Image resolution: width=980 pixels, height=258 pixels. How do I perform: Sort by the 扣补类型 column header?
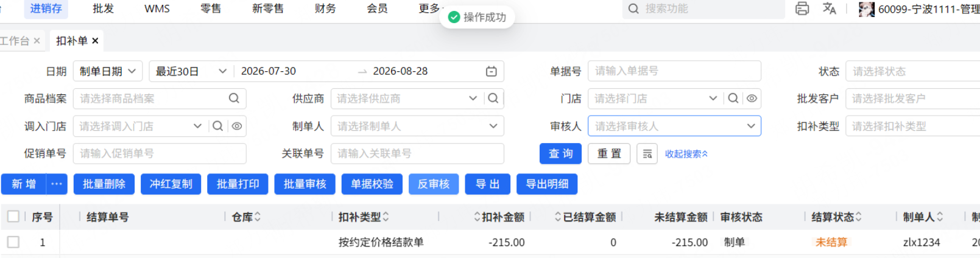[x=364, y=217]
